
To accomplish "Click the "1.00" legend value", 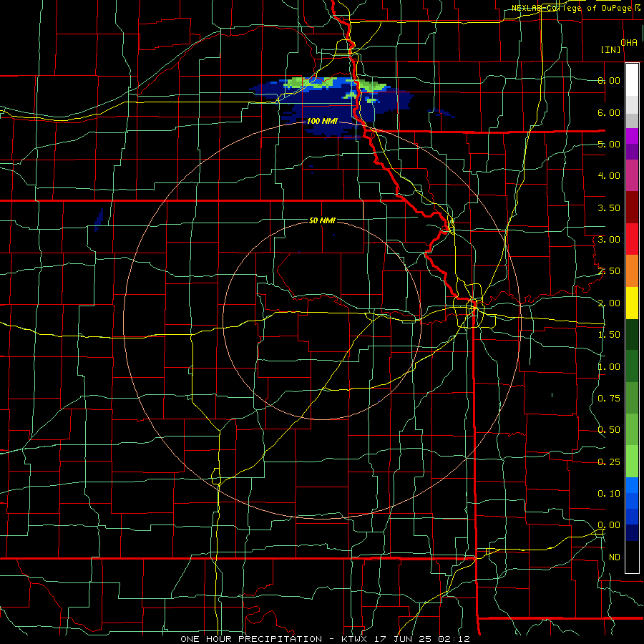I will pos(609,367).
